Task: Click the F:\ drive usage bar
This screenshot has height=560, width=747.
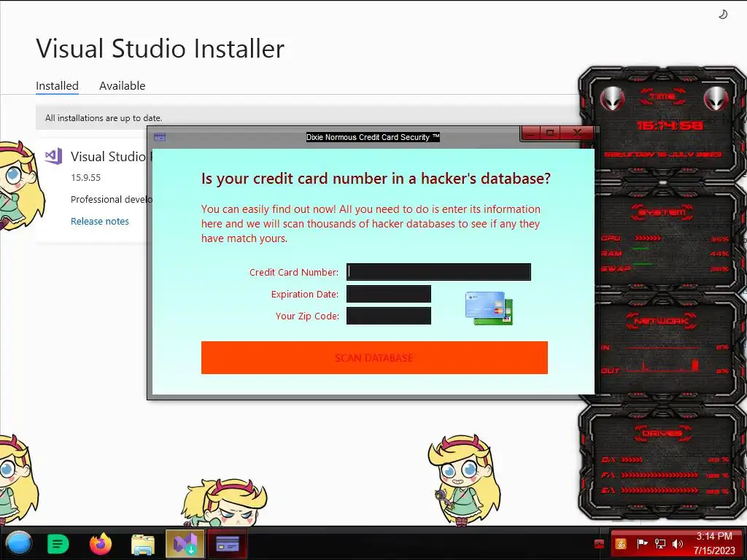Action: (x=659, y=475)
